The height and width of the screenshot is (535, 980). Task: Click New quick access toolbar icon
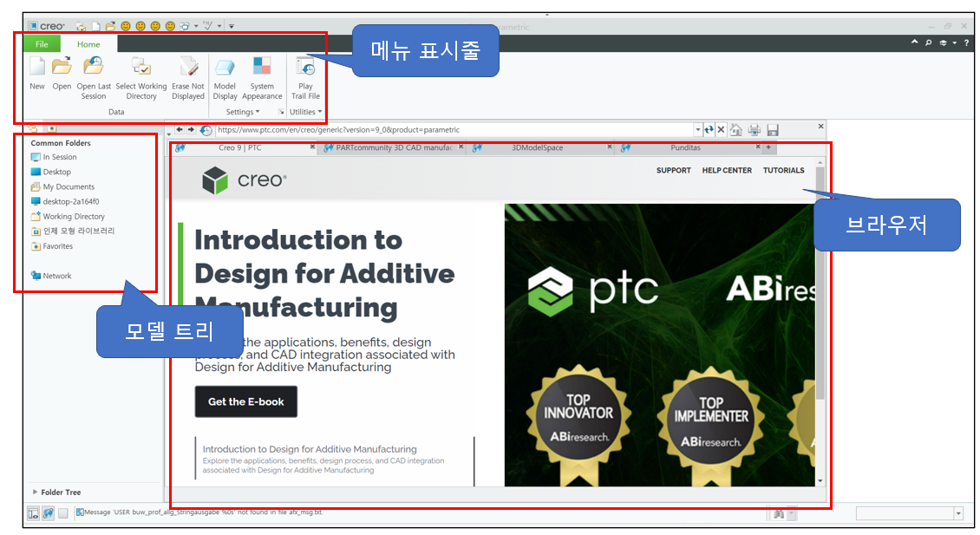click(x=95, y=26)
